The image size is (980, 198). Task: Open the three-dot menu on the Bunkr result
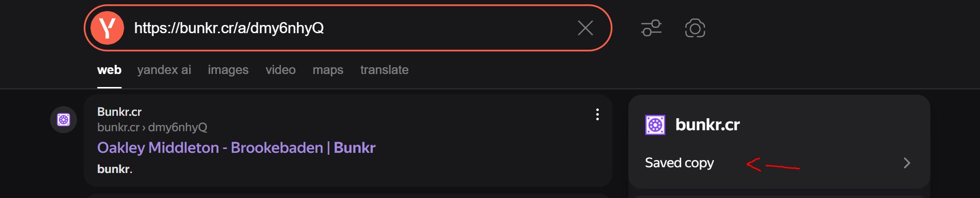pyautogui.click(x=597, y=114)
